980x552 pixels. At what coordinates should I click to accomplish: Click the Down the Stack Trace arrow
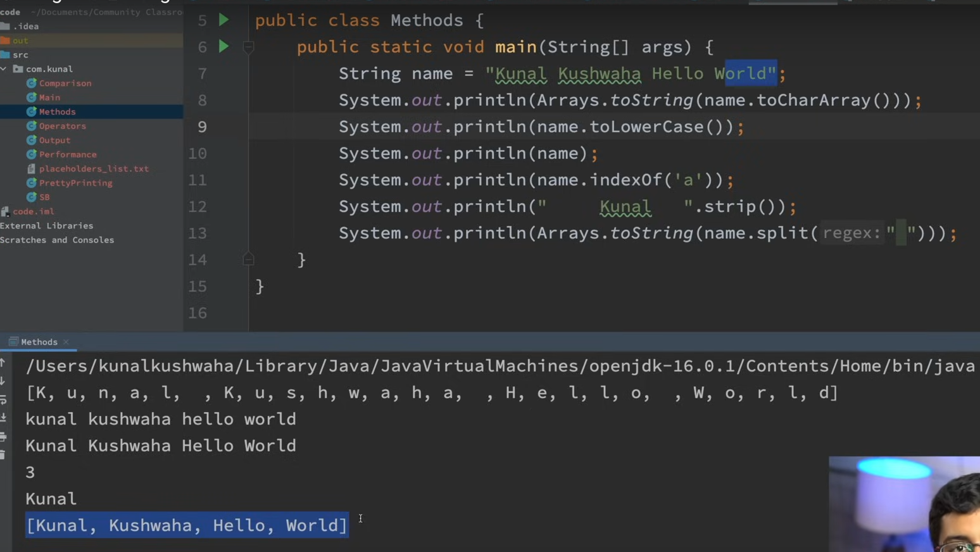(3, 381)
